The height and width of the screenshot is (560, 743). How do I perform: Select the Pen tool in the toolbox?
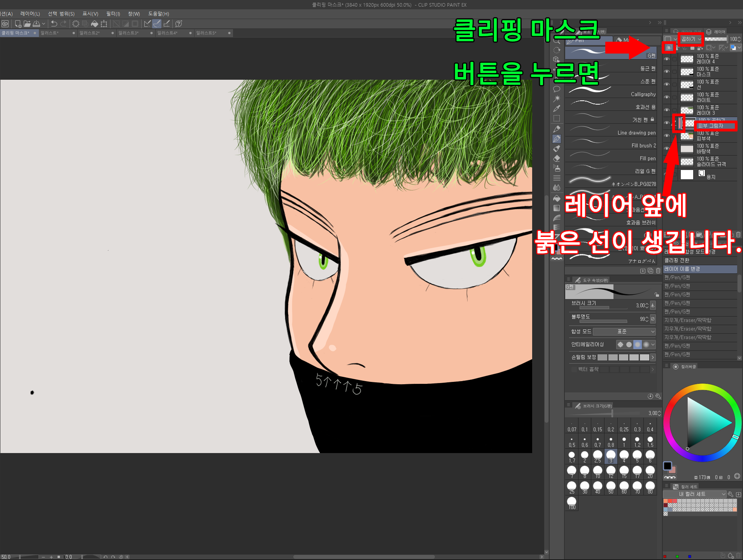(x=557, y=139)
